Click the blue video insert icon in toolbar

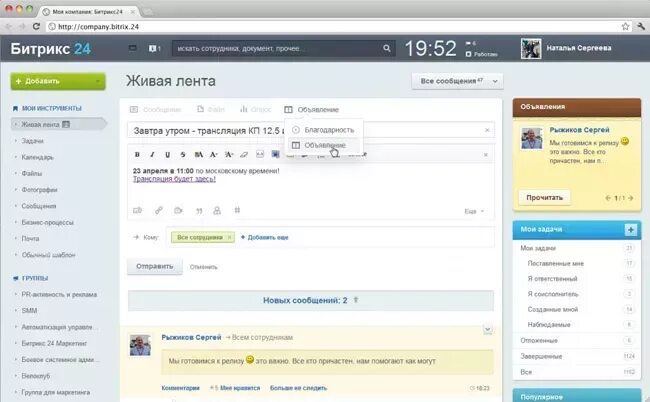(x=275, y=154)
